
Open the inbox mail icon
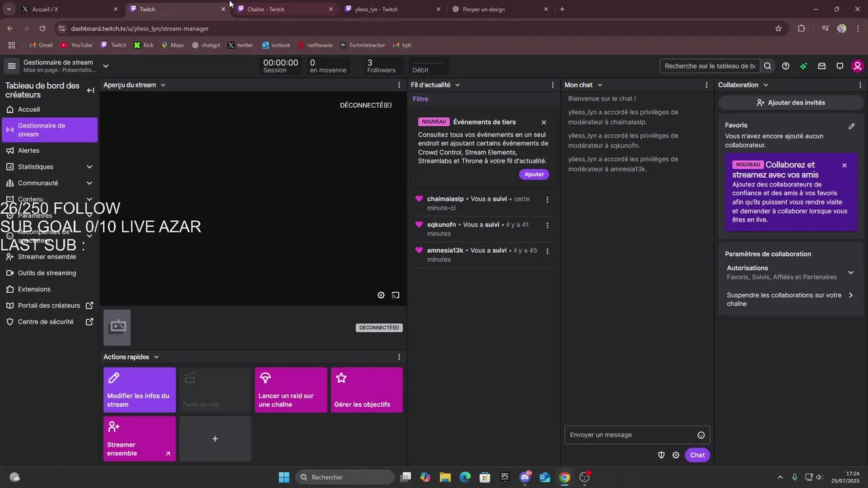coord(822,66)
